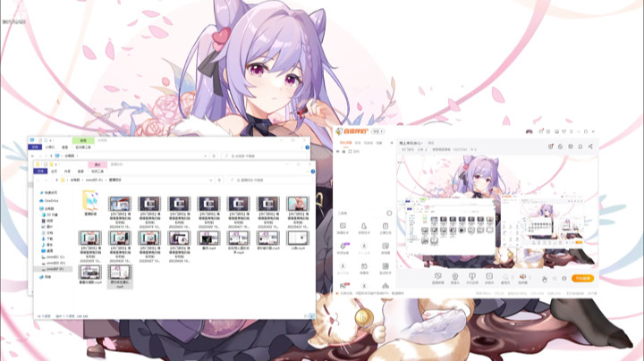The image size is (644, 361).
Task: Select the yellow folder in the file list
Action: (90, 203)
